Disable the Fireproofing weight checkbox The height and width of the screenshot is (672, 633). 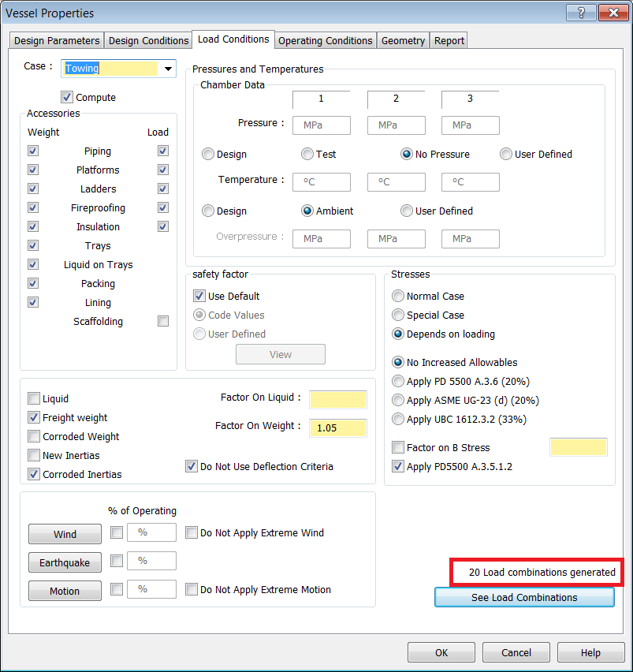[x=33, y=207]
